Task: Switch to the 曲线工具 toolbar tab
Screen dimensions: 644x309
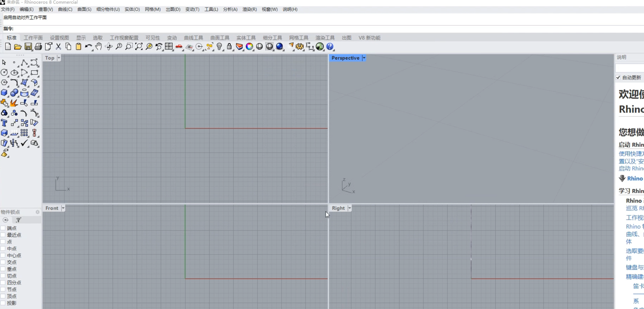Action: click(x=193, y=38)
